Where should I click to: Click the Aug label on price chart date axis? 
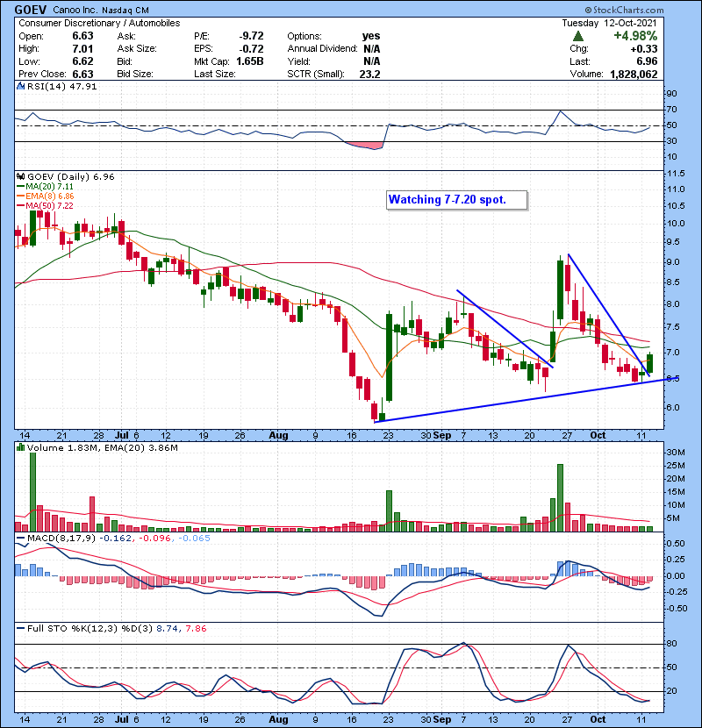278,436
